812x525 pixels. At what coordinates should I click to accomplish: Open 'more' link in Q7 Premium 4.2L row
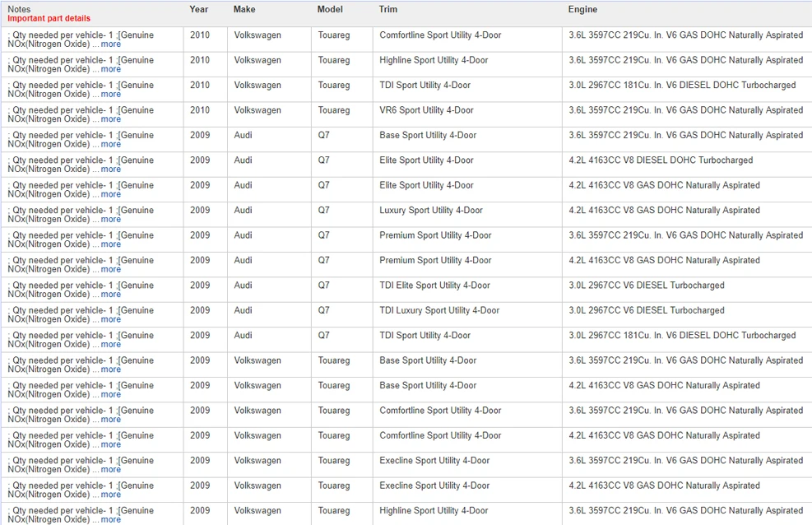coord(111,269)
